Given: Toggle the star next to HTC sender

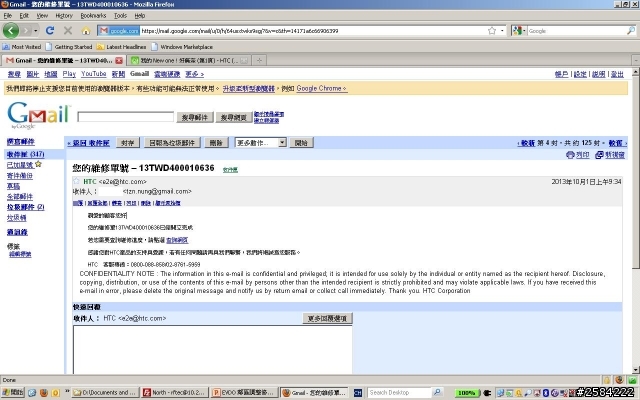Looking at the screenshot, I should point(76,181).
